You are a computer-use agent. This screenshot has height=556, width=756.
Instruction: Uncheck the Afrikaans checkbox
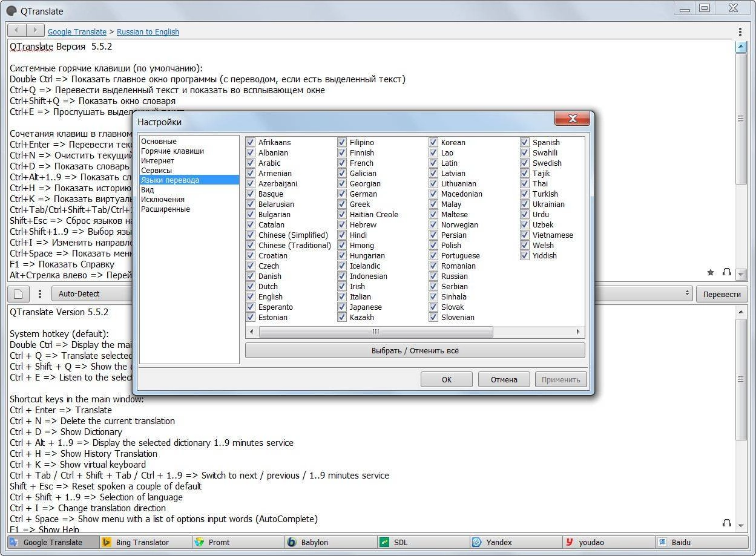pyautogui.click(x=251, y=142)
